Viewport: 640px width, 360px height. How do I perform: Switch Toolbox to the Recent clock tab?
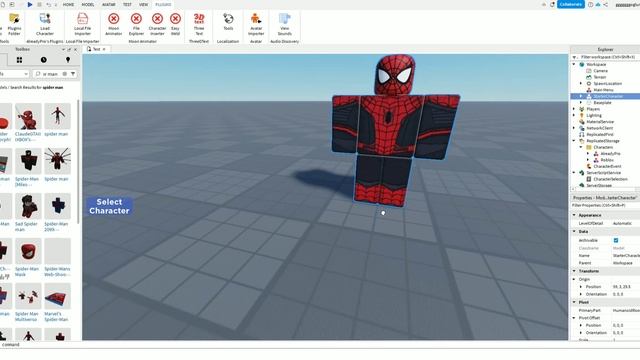click(44, 60)
